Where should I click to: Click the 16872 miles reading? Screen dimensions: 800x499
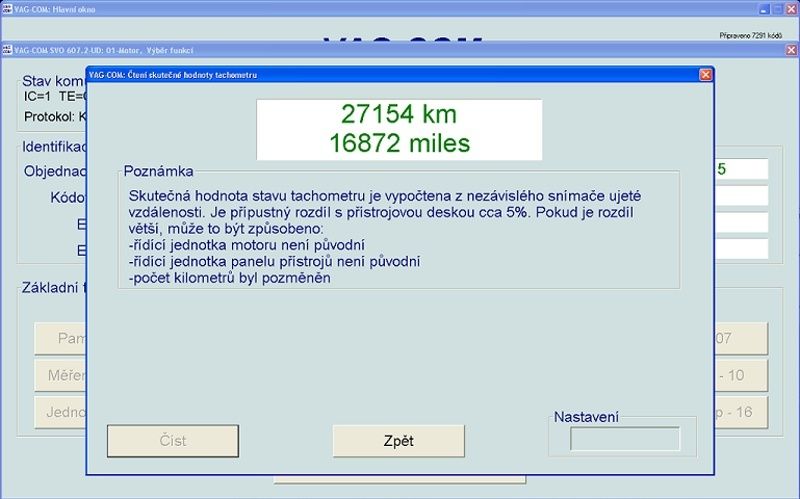tap(399, 143)
